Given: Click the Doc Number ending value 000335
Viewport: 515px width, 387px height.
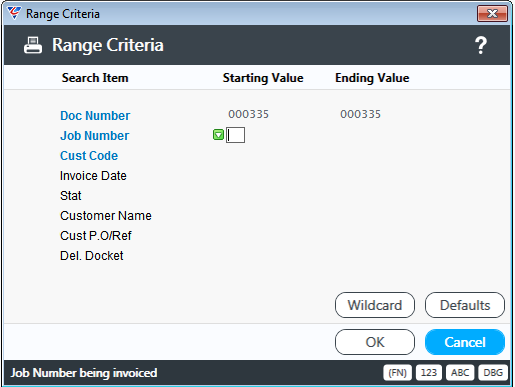Looking at the screenshot, I should [x=360, y=114].
